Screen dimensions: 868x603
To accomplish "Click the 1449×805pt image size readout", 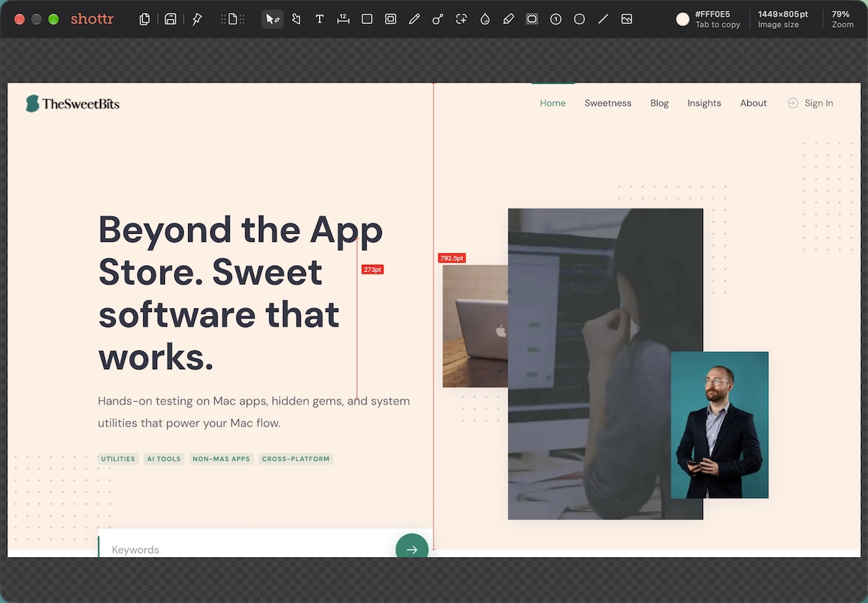I will 783,20.
